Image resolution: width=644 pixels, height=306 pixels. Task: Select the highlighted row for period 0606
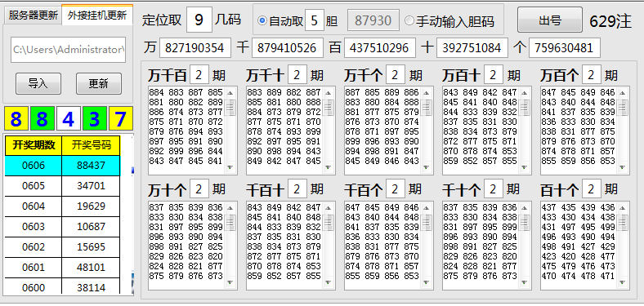click(x=62, y=166)
